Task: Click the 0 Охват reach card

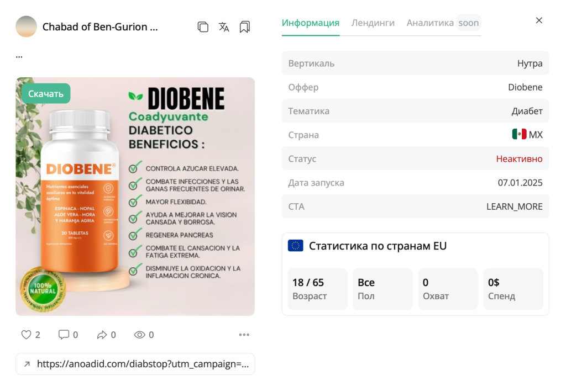Action: click(x=448, y=289)
